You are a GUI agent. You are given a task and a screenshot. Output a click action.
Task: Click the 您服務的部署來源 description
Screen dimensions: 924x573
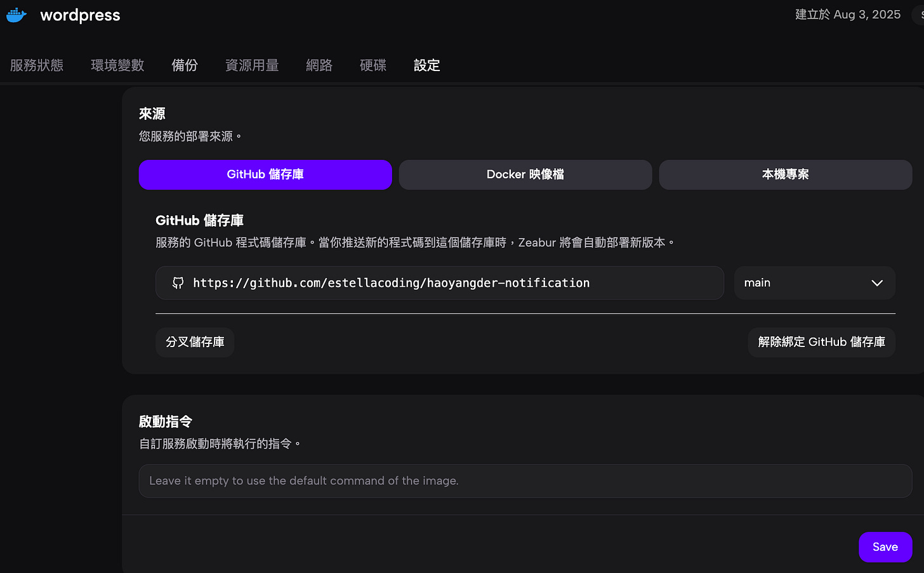pos(190,136)
